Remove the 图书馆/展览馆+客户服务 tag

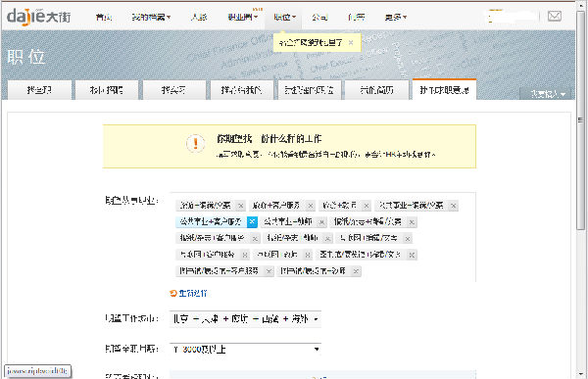[269, 270]
